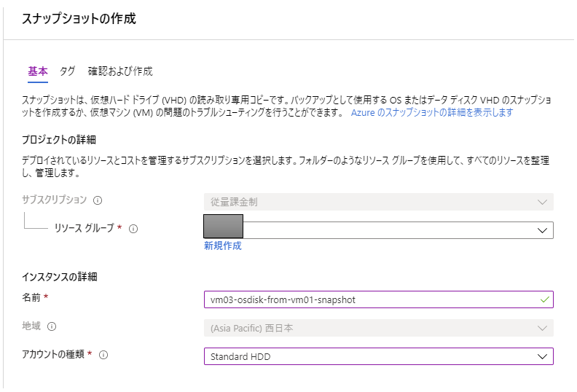This screenshot has width=577, height=392.
Task: Click the アカウントの種類 field label
Action: [x=55, y=355]
